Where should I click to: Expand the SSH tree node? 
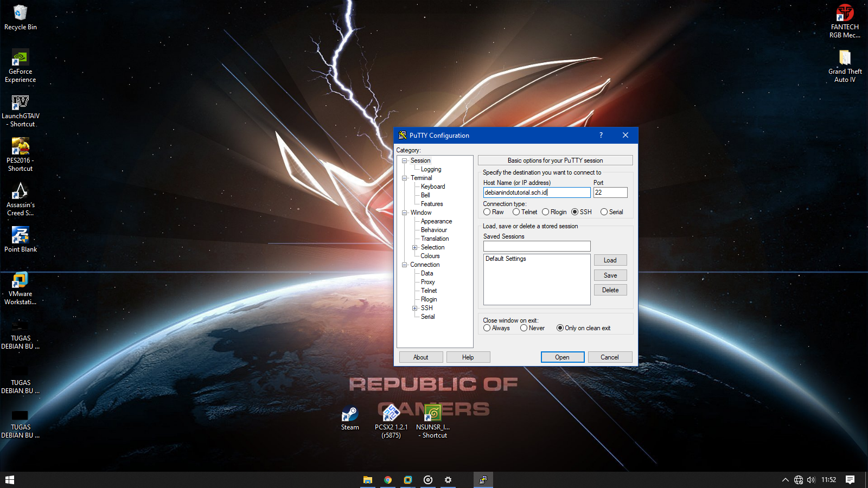pos(414,307)
